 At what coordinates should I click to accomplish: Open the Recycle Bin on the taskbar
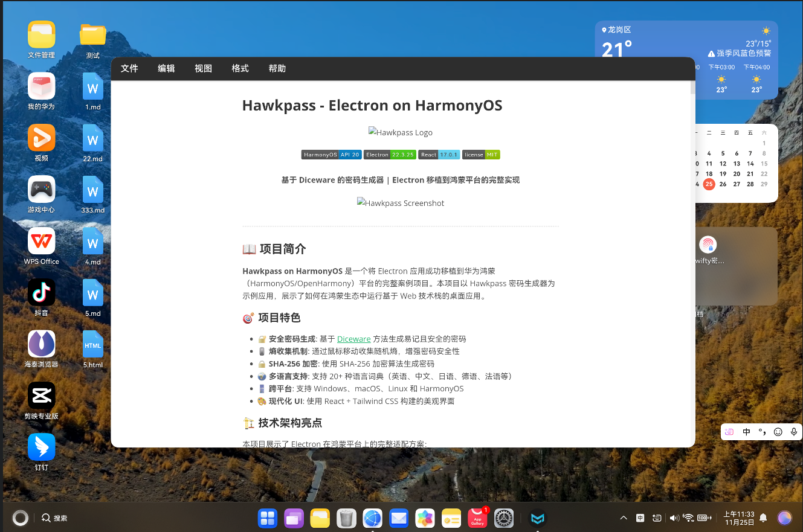(346, 518)
